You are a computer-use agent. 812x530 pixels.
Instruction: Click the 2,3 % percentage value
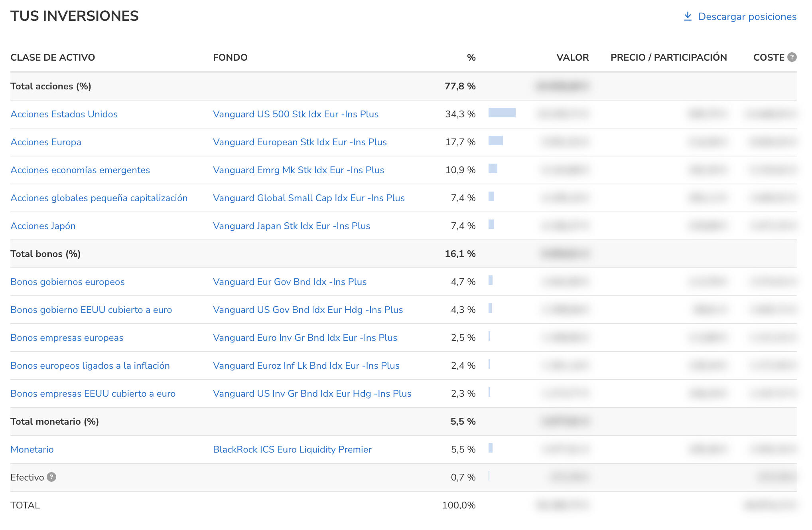coord(463,394)
